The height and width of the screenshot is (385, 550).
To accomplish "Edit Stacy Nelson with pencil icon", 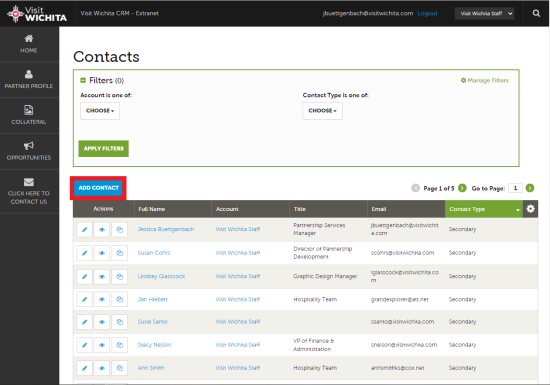I will coord(85,345).
